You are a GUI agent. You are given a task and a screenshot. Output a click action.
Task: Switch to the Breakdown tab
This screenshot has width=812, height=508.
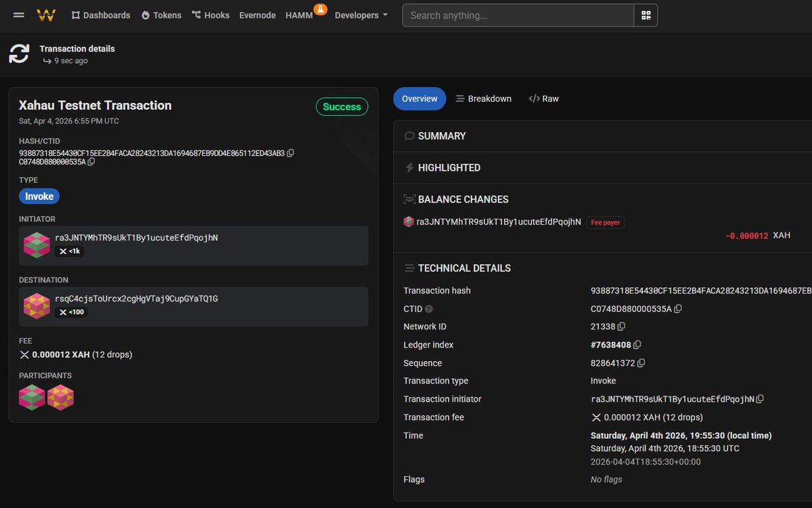pos(484,99)
